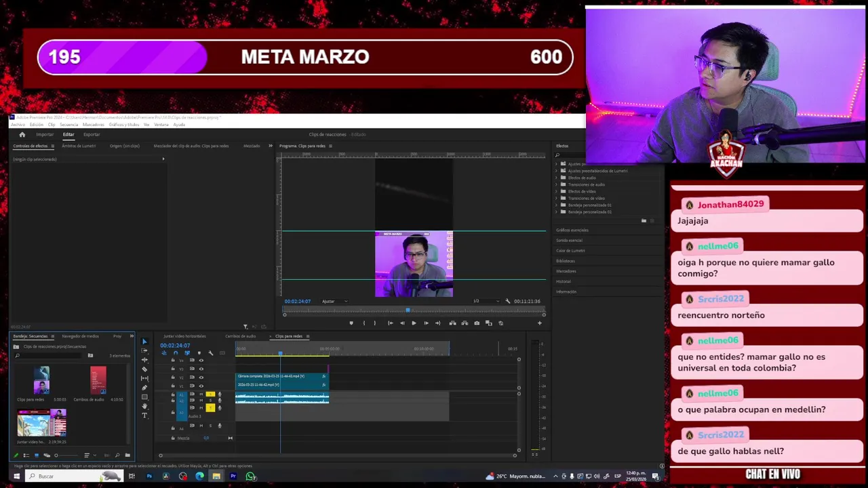Toggle lock on video track V3
The height and width of the screenshot is (488, 868).
173,369
